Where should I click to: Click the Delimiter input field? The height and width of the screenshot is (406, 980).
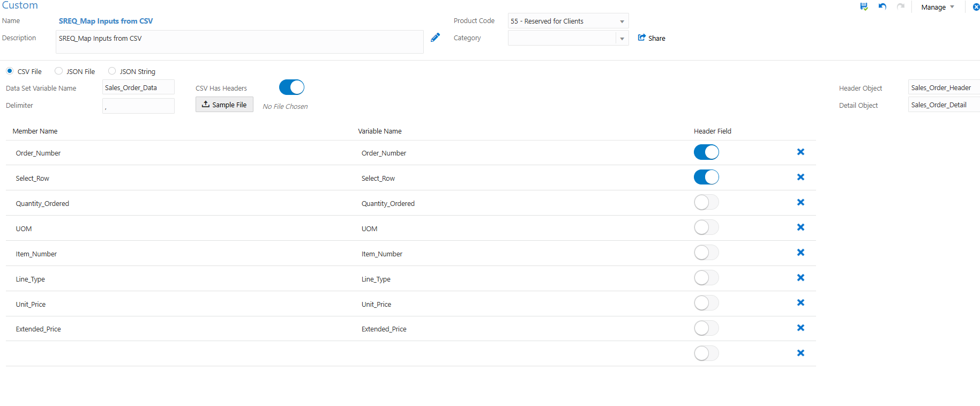click(138, 106)
